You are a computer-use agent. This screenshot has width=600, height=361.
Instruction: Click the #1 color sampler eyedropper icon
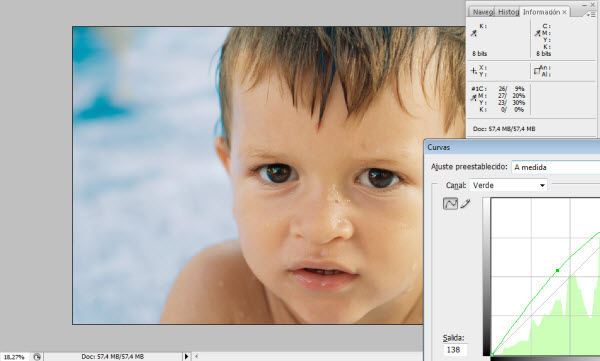click(474, 98)
